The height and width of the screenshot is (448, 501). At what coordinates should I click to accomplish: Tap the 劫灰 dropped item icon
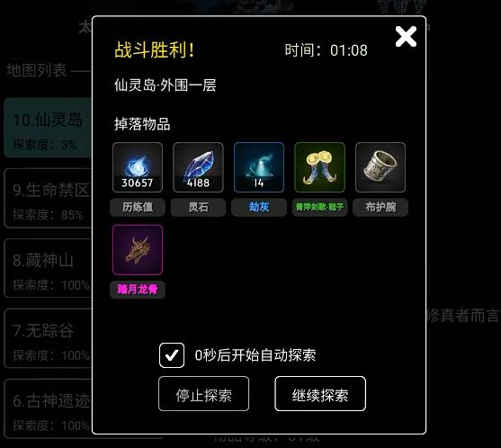pyautogui.click(x=259, y=167)
